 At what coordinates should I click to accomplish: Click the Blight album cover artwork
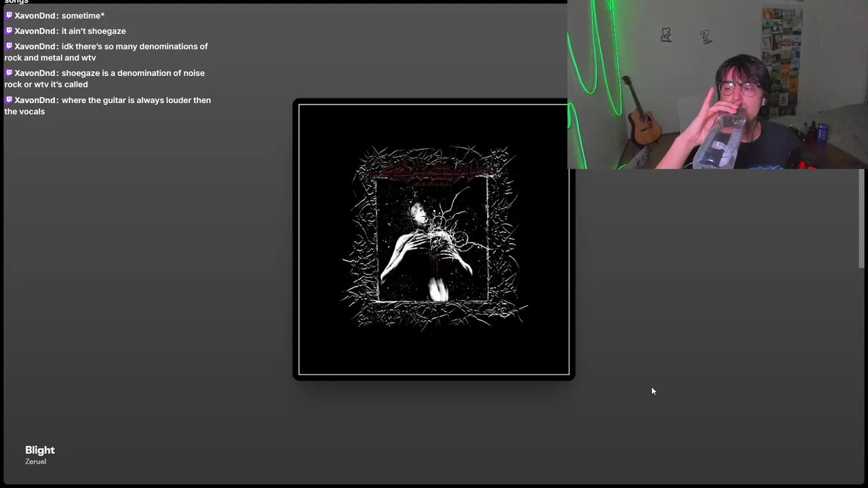pyautogui.click(x=434, y=239)
